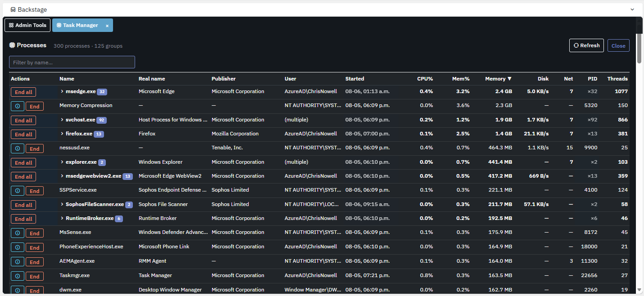Sort by User column header
Screen dimensions: 644x296
click(x=290, y=79)
